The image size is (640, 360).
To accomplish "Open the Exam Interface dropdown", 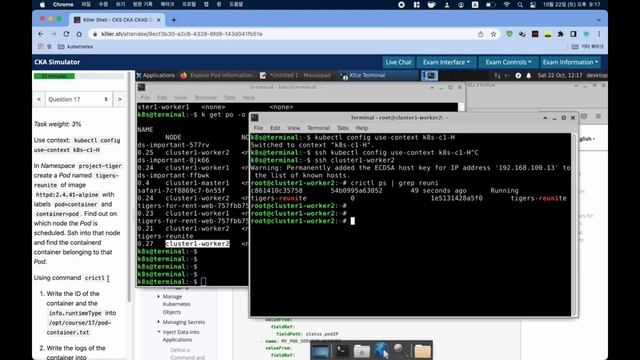I will [446, 62].
